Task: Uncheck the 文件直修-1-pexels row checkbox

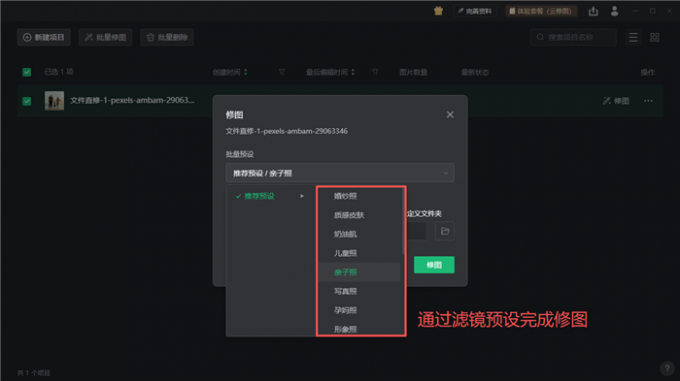Action: point(27,101)
